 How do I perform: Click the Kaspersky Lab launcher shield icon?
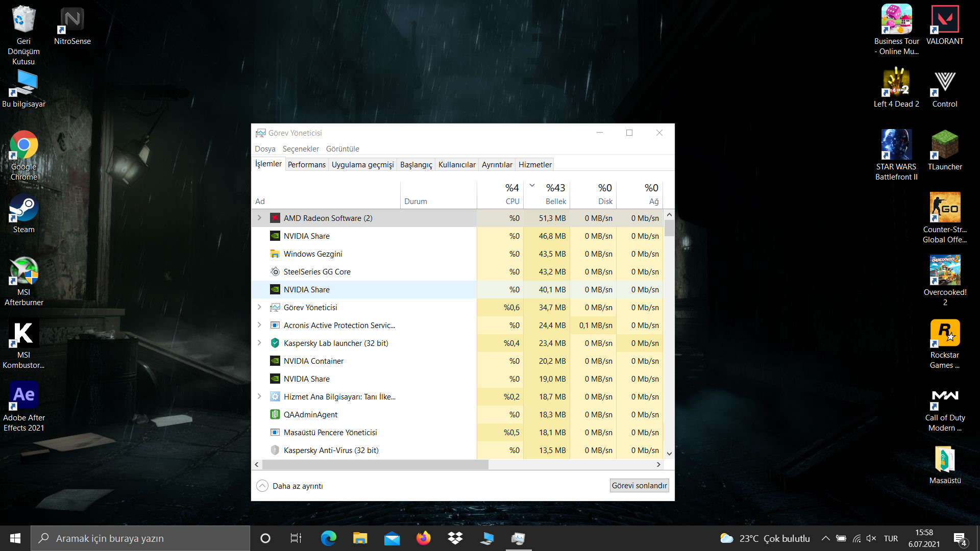click(275, 343)
